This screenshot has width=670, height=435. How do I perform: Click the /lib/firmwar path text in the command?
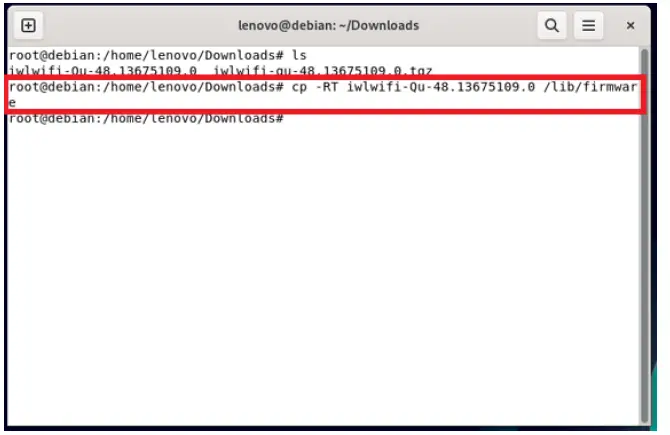pos(590,87)
